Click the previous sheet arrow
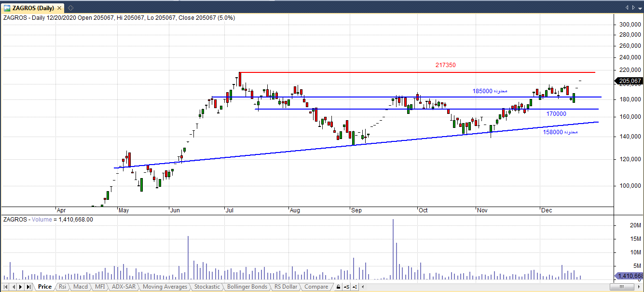Viewport: 644px width, 292px height. point(14,287)
